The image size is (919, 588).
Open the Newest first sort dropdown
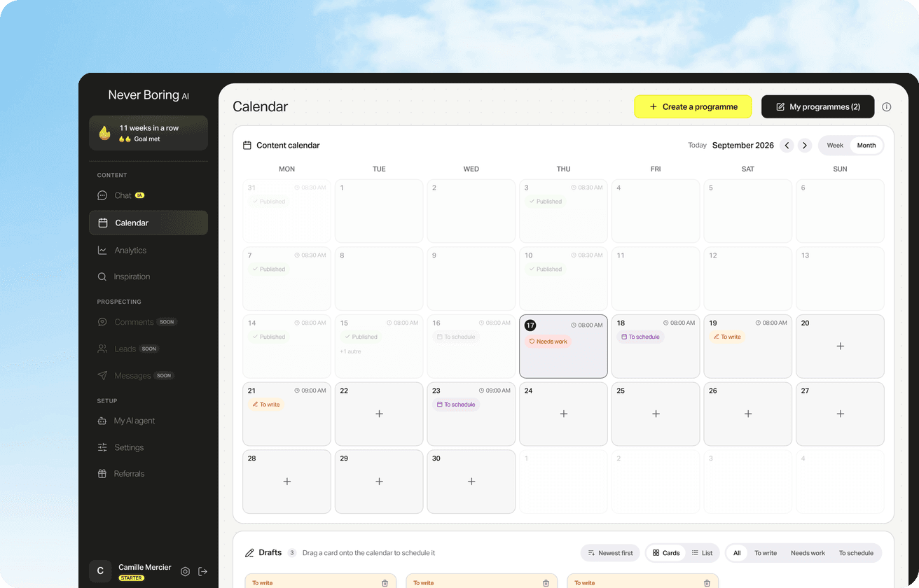[610, 553]
